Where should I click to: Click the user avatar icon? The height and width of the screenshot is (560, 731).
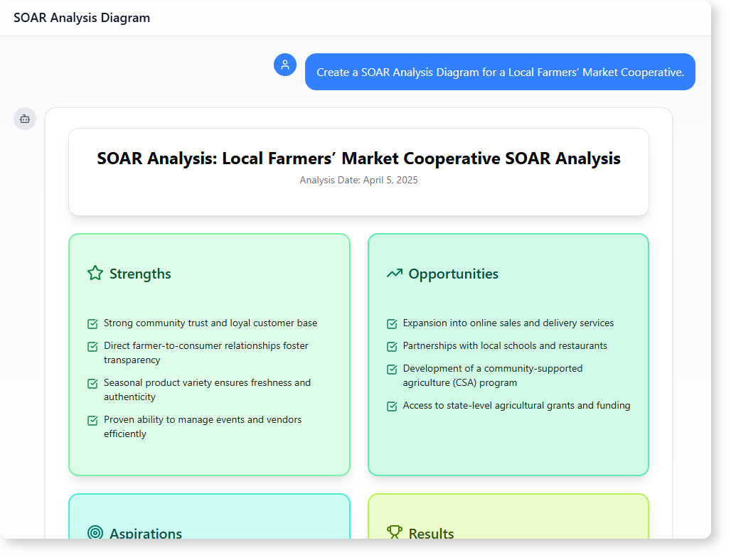[285, 65]
